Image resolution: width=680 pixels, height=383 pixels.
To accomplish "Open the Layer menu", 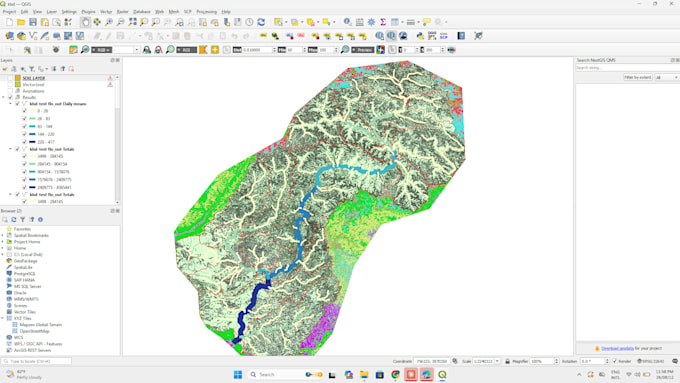I will pyautogui.click(x=52, y=12).
